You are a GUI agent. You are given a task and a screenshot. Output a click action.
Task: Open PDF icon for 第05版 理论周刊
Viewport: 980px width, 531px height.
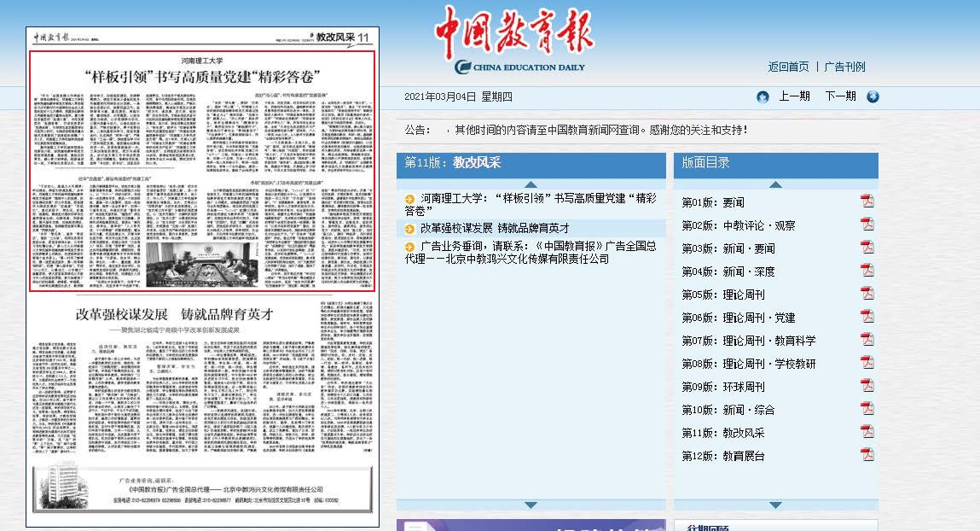click(x=867, y=294)
